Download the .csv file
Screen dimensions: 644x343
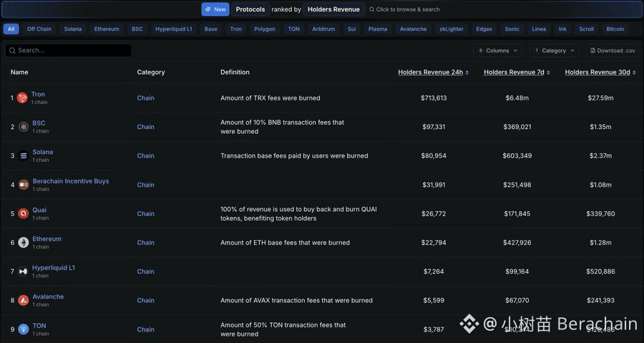click(613, 51)
